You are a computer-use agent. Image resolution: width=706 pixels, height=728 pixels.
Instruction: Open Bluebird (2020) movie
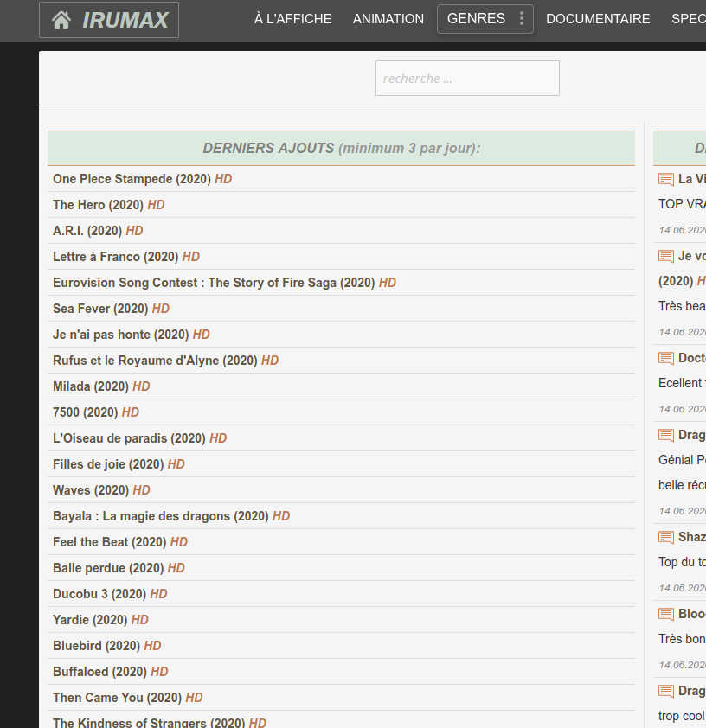tap(106, 647)
